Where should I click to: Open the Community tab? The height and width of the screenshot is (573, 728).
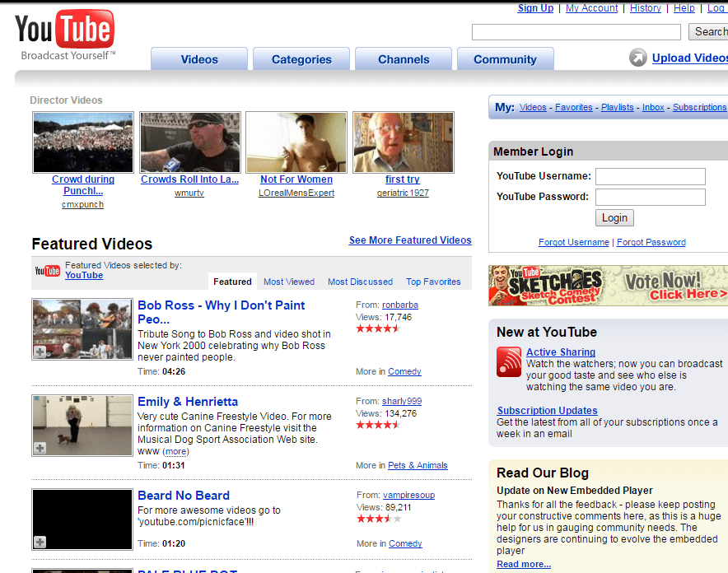505,59
